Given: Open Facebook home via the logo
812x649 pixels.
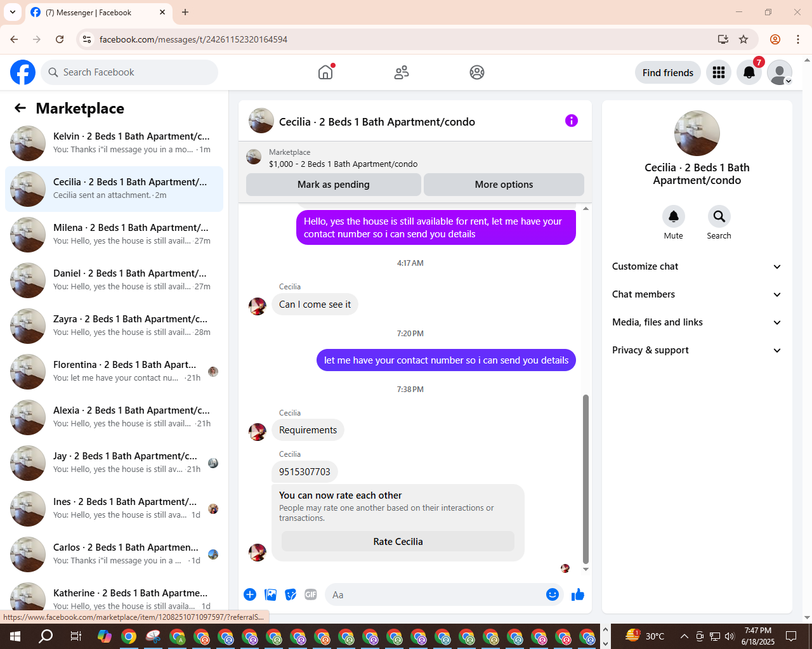Looking at the screenshot, I should [23, 72].
